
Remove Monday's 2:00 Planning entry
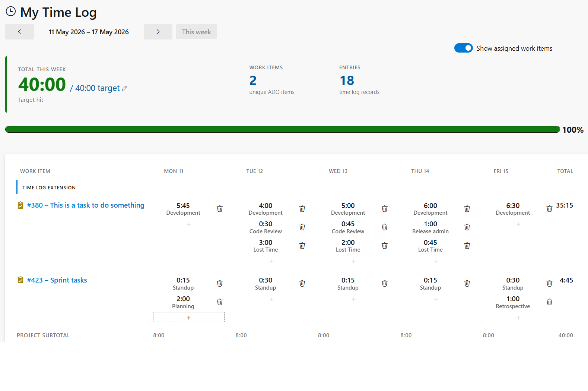[220, 302]
